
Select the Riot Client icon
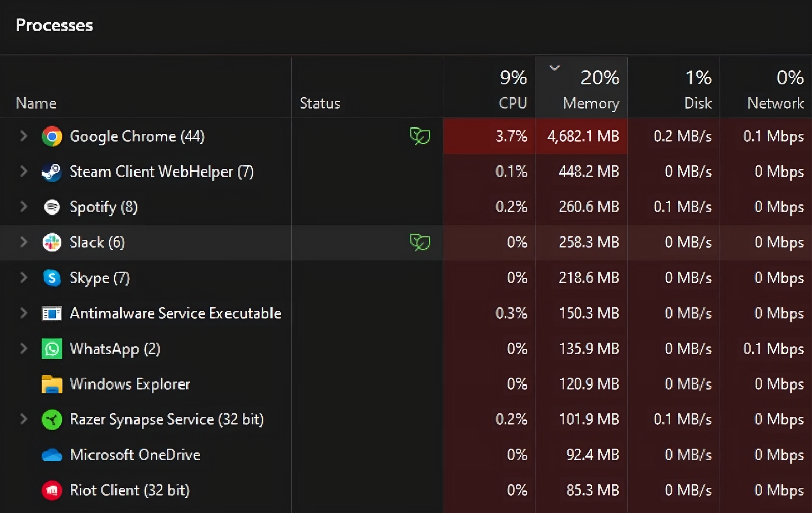pyautogui.click(x=52, y=490)
